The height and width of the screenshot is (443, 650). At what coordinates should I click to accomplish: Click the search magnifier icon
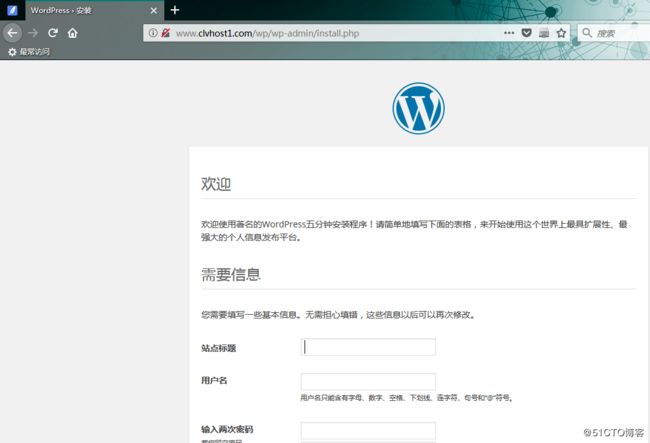(x=587, y=32)
